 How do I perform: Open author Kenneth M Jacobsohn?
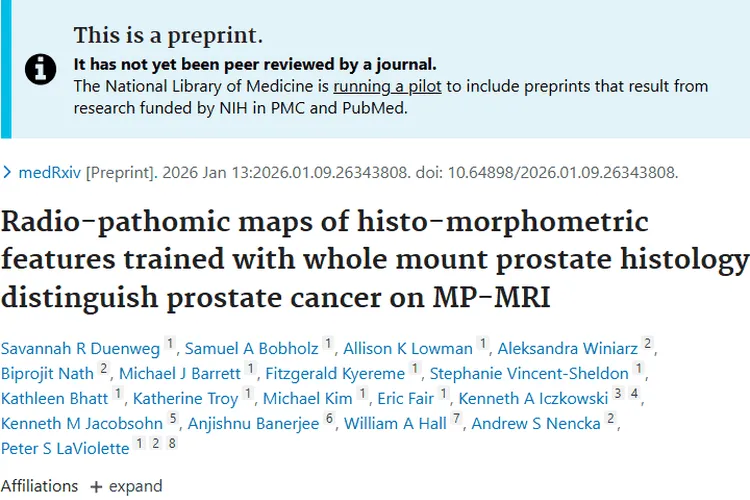tap(81, 424)
